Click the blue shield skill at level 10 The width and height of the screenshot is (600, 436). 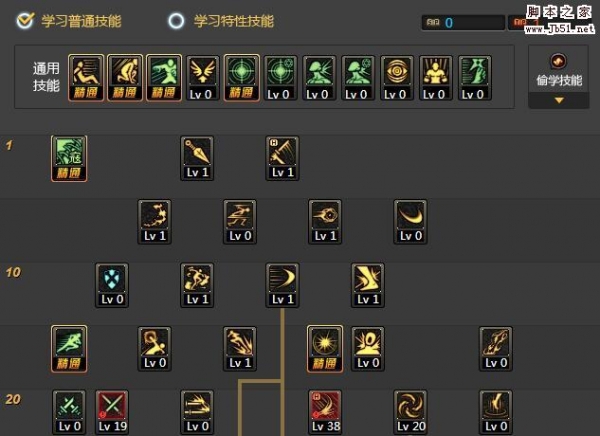(112, 285)
